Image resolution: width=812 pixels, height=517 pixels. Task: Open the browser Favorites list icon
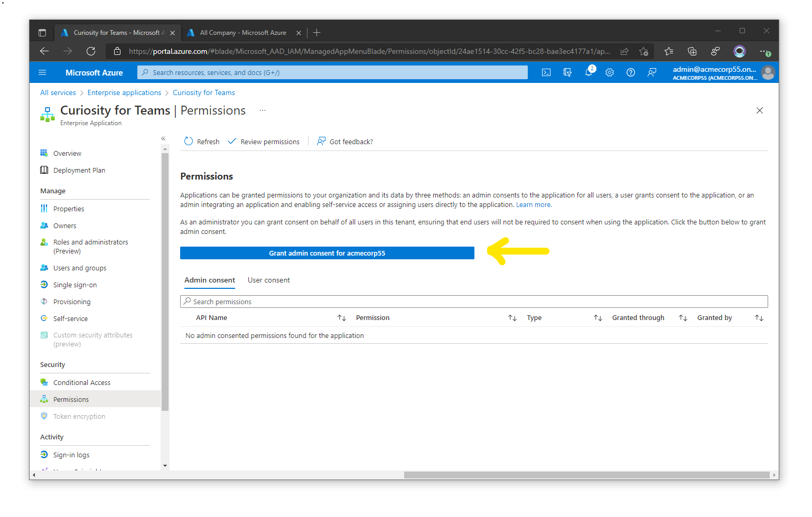click(x=669, y=51)
